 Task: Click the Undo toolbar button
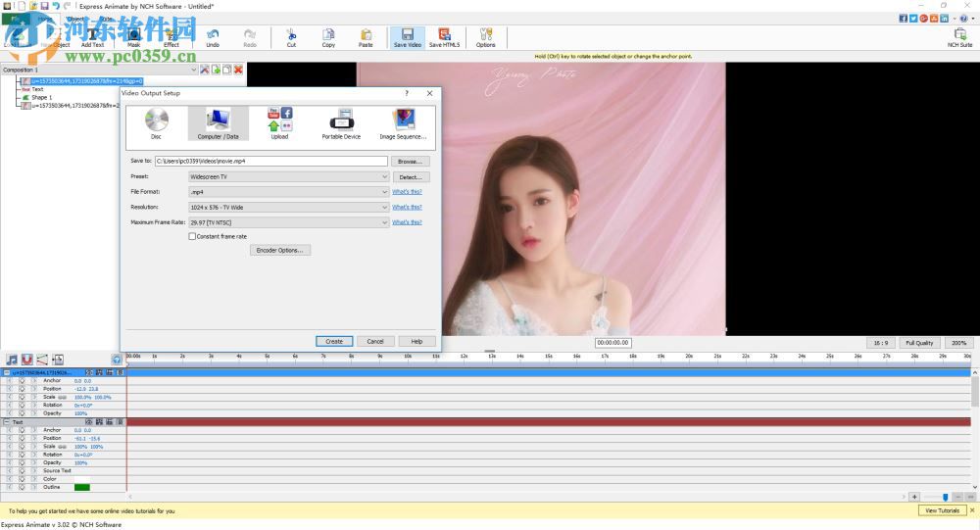pyautogui.click(x=213, y=37)
